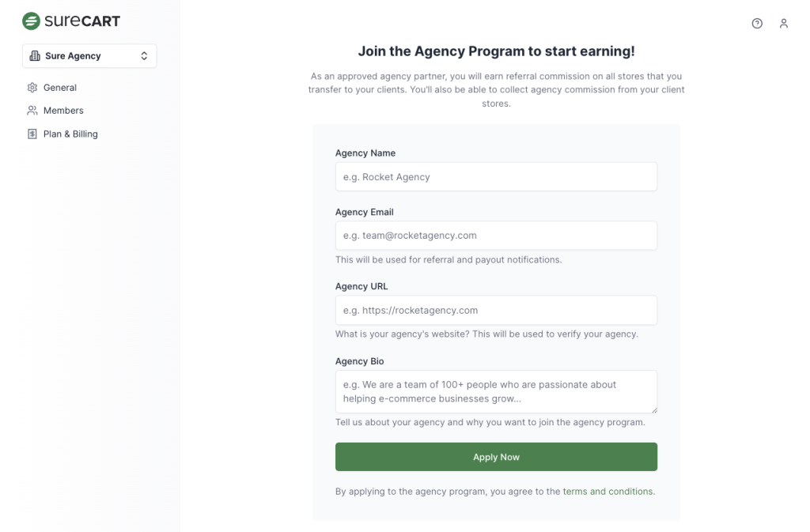The height and width of the screenshot is (532, 810).
Task: Navigate to Plan & Billing
Action: pyautogui.click(x=70, y=134)
